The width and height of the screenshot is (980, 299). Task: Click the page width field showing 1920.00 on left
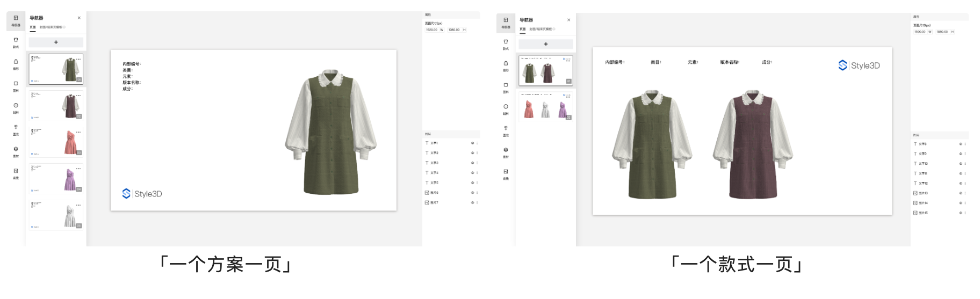click(x=431, y=30)
